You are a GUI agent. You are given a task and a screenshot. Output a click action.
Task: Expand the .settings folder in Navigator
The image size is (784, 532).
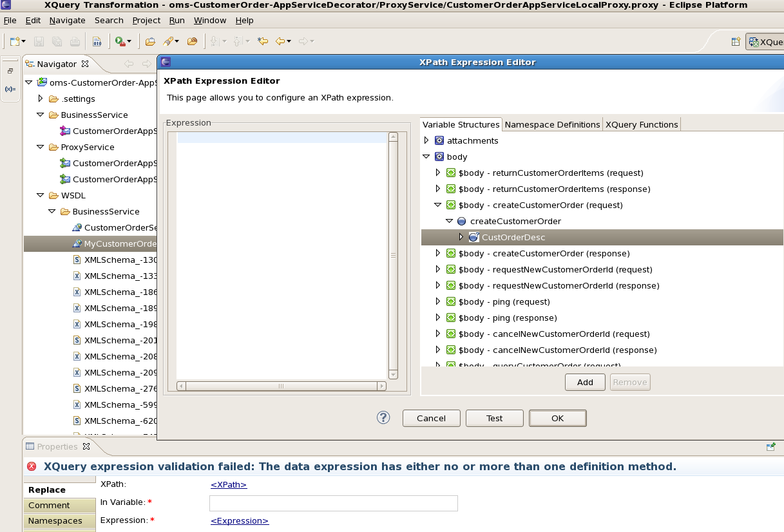point(40,99)
